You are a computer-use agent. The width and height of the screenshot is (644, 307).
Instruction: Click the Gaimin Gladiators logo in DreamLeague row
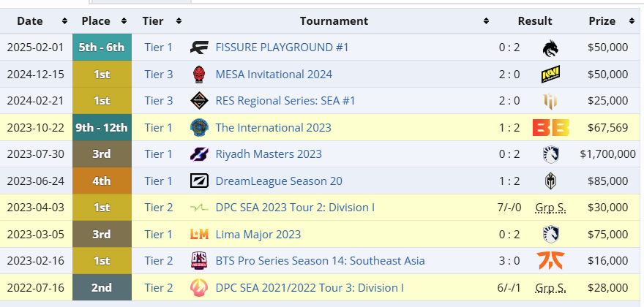551,181
